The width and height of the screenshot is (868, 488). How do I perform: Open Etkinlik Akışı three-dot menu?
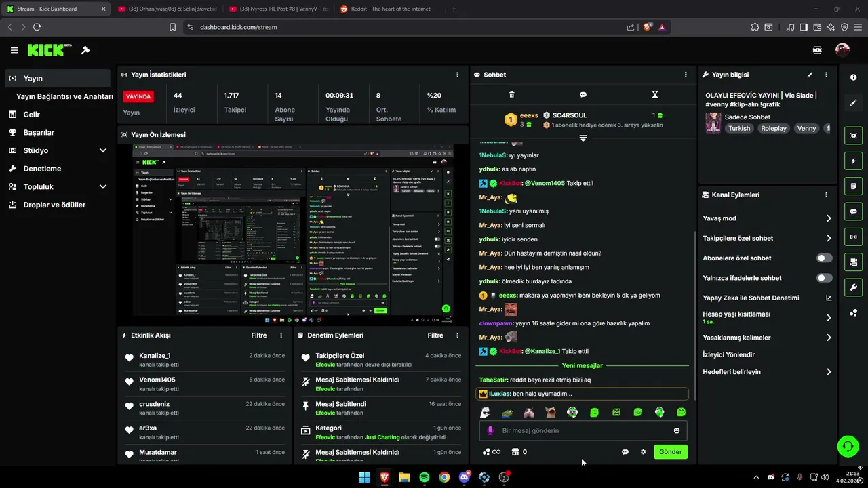pyautogui.click(x=281, y=335)
